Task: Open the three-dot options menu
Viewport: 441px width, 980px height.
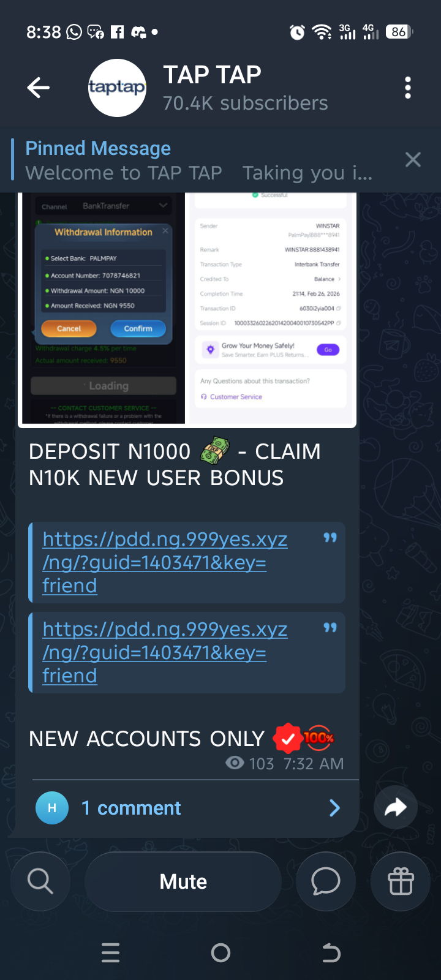Action: tap(408, 88)
